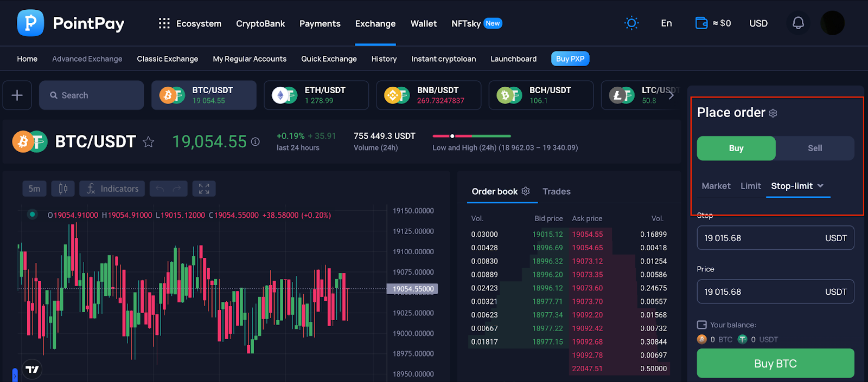Open CryptoBank in top navigation
This screenshot has height=382, width=868.
260,23
